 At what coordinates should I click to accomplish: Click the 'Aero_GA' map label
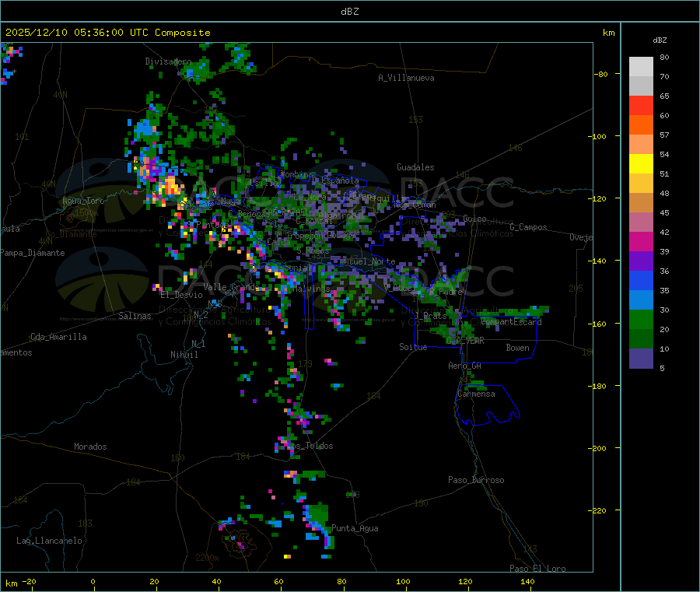point(465,366)
